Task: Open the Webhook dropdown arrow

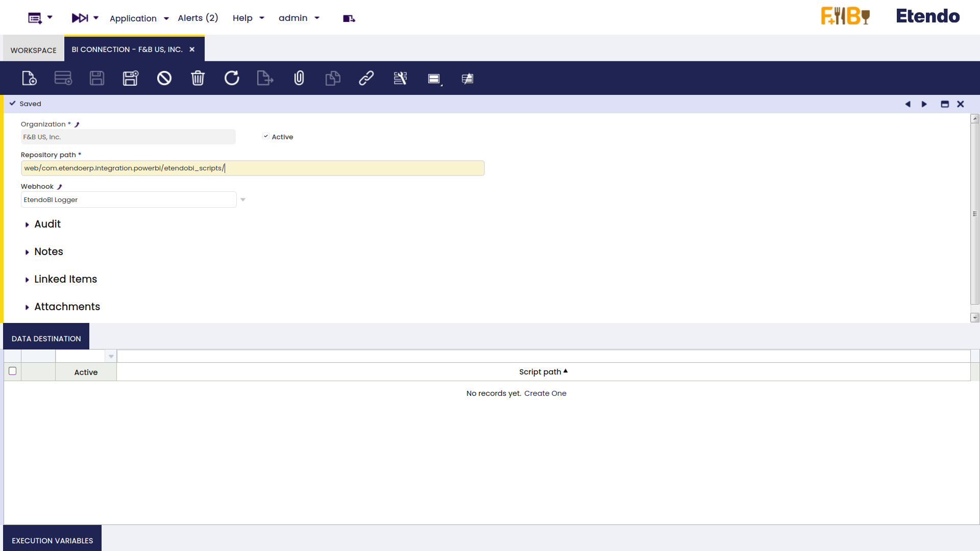Action: tap(243, 199)
